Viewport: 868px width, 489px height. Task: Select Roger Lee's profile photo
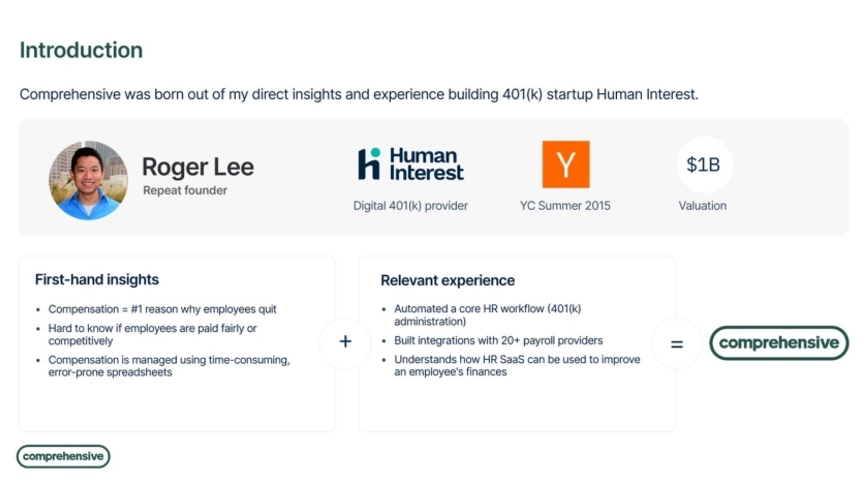(x=88, y=180)
